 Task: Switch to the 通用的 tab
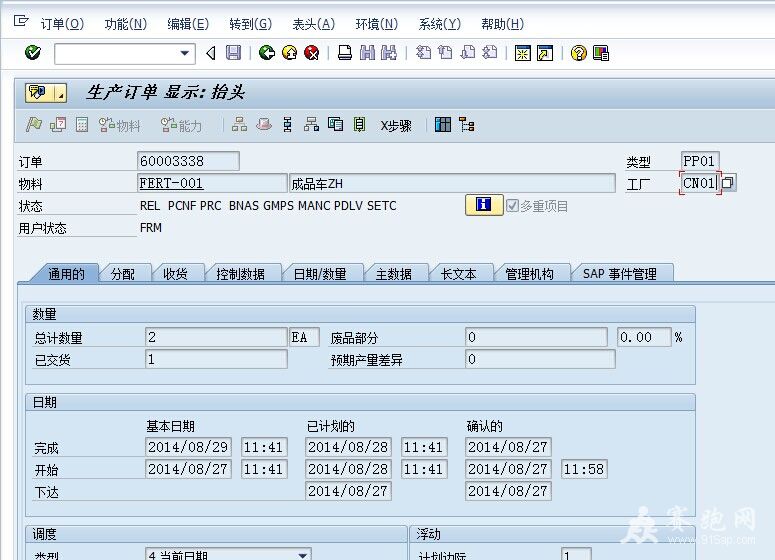click(x=66, y=274)
